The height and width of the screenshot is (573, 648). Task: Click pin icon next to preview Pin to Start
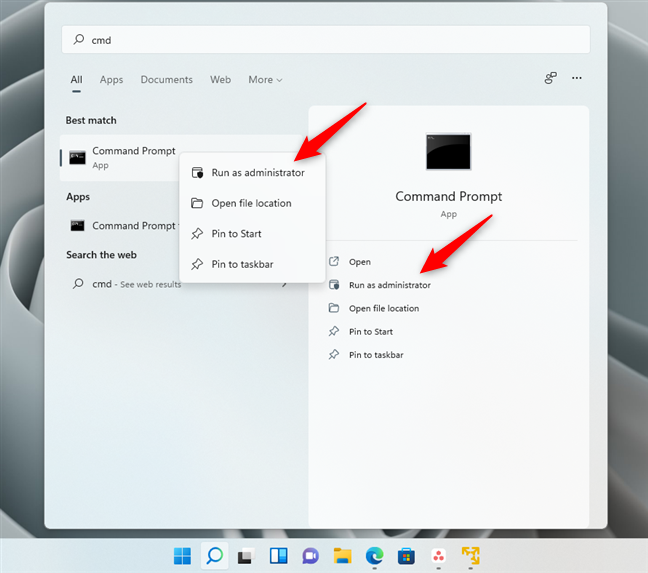click(334, 331)
